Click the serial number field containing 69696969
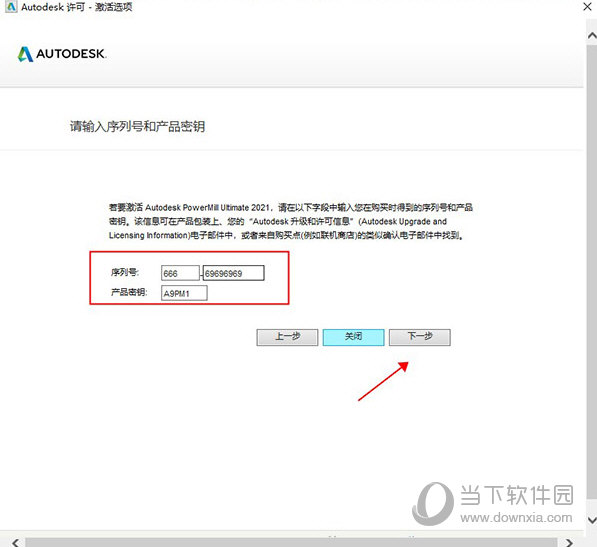597x547 pixels. tap(233, 273)
